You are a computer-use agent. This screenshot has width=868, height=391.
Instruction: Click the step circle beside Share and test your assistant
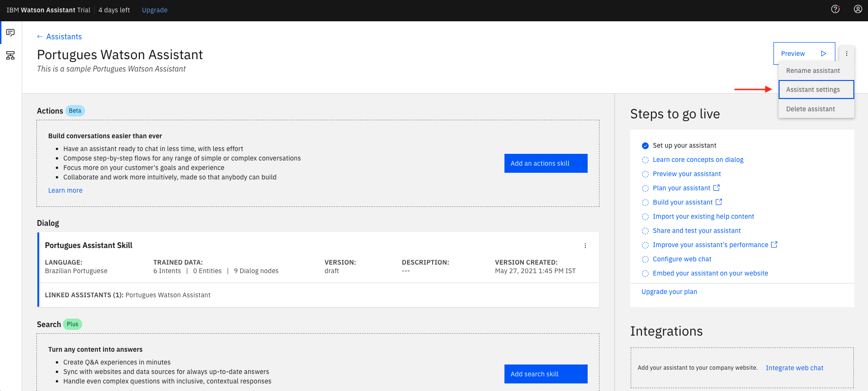pos(645,231)
